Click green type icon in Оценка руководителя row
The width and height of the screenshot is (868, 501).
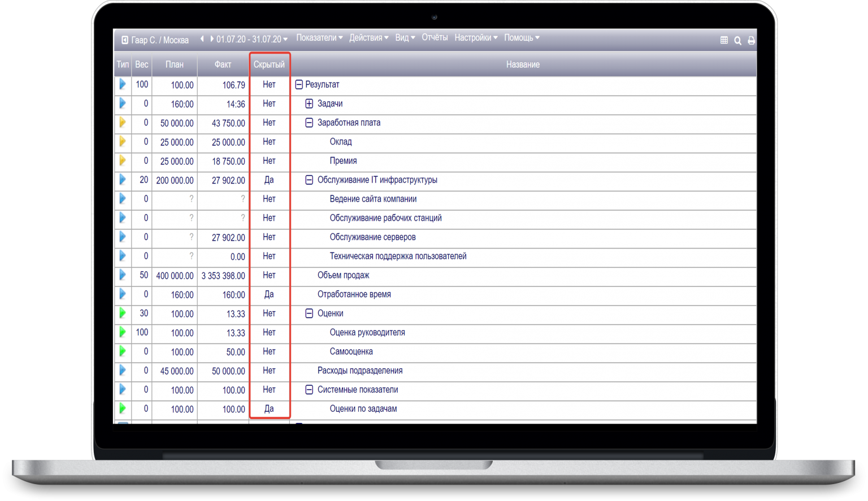123,332
